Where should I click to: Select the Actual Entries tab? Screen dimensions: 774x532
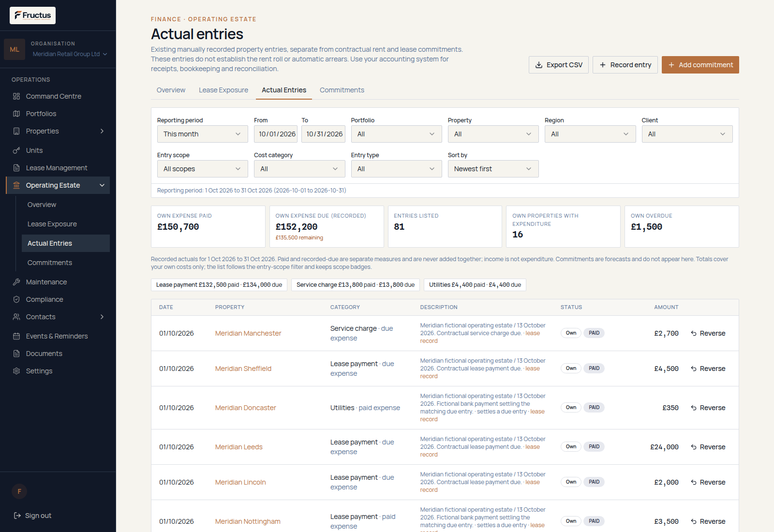[x=284, y=90]
